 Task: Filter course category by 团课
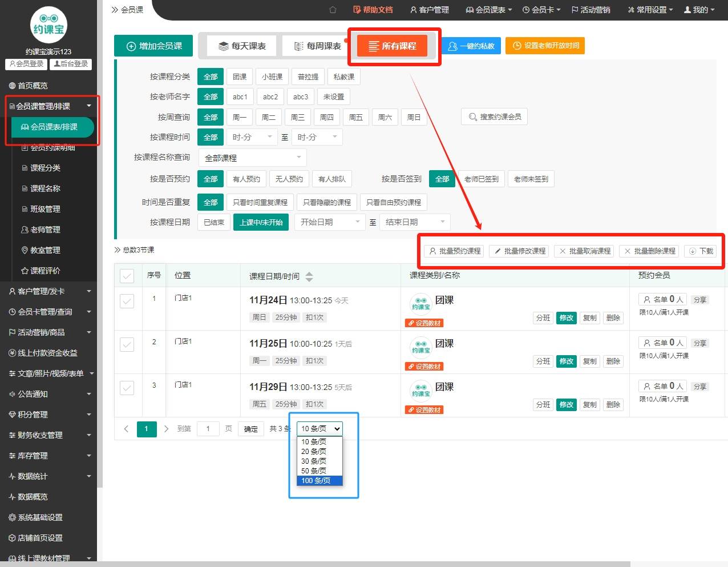[x=240, y=77]
